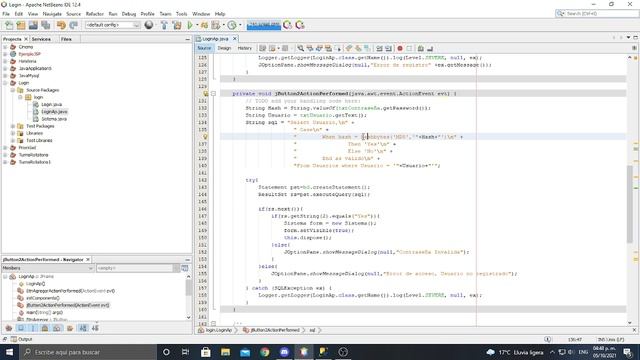This screenshot has height=360, width=640.
Task: Select the Source view button
Action: [x=204, y=48]
